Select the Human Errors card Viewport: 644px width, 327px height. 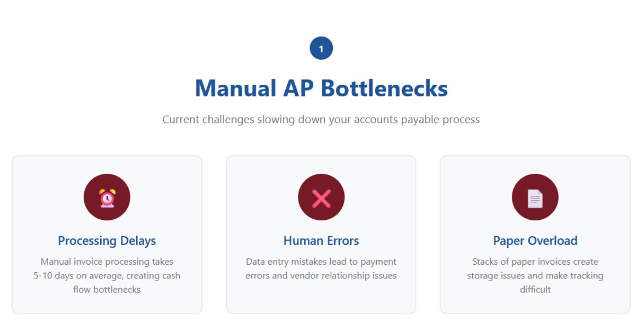[321, 164]
